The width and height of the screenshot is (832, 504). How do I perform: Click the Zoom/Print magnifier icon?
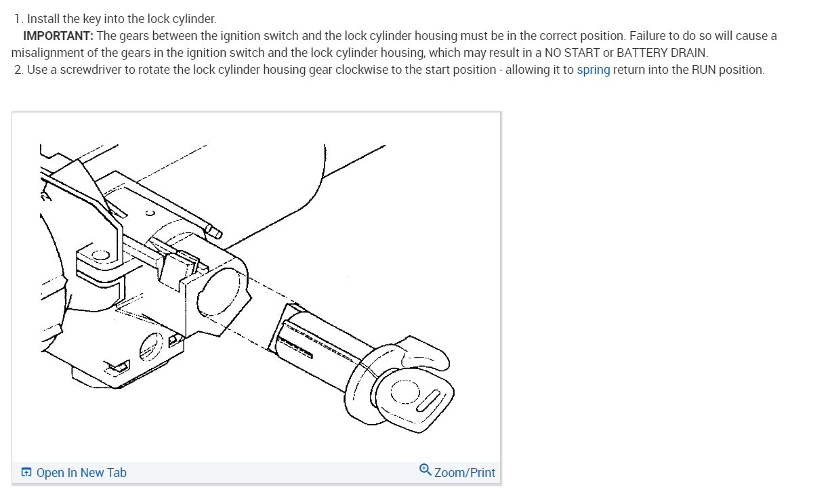(425, 469)
